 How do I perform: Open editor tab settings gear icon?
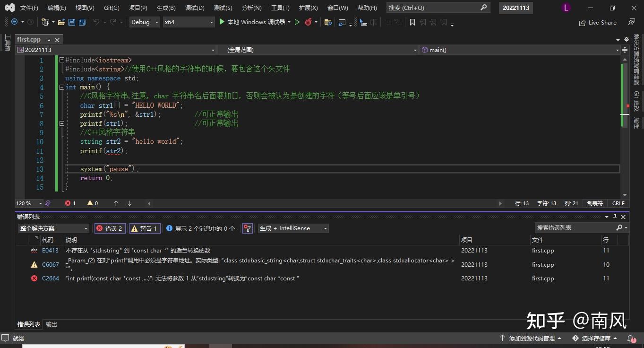click(x=627, y=39)
